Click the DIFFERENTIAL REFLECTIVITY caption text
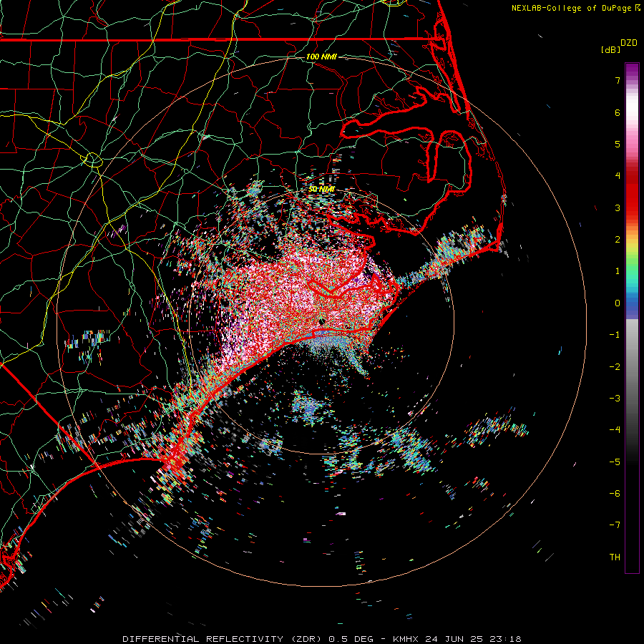Screen dimensions: 644x644 click(203, 639)
